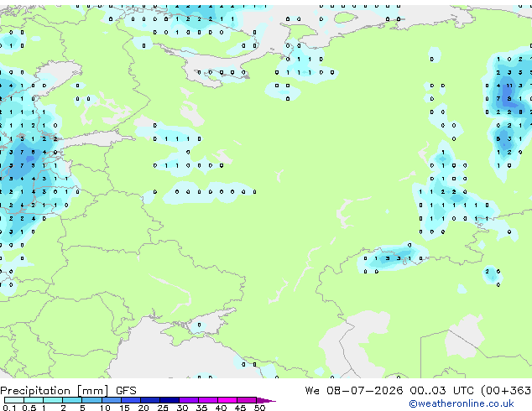The width and height of the screenshot is (532, 411).
Task: Click the '40' legend scale label
Action: click(221, 408)
